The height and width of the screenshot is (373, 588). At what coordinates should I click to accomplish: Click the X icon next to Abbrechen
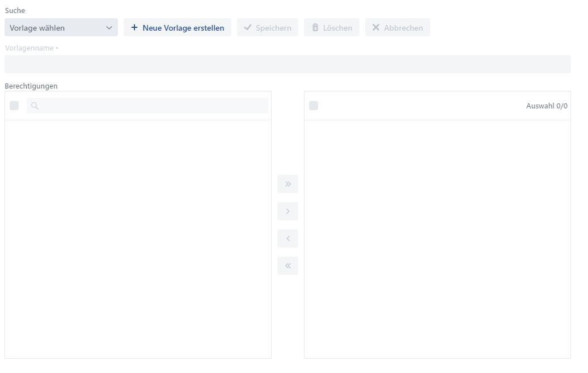pos(376,27)
